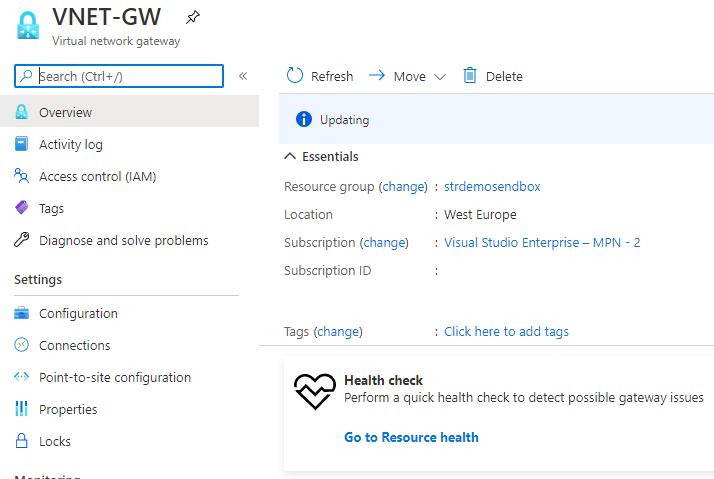This screenshot has width=714, height=479.
Task: Click the Refresh button label
Action: pos(332,76)
